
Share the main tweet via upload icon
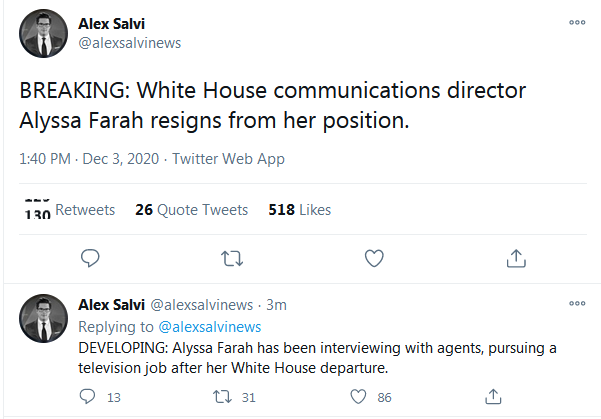coord(516,258)
